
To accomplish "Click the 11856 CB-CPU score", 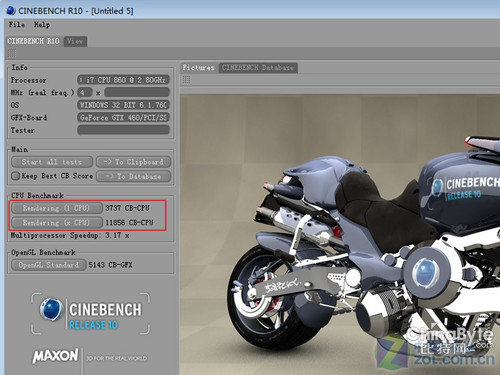I will coord(129,222).
